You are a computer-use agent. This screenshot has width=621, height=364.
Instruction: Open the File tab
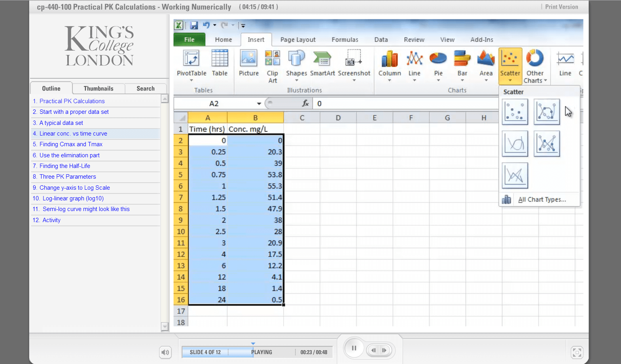coord(189,40)
